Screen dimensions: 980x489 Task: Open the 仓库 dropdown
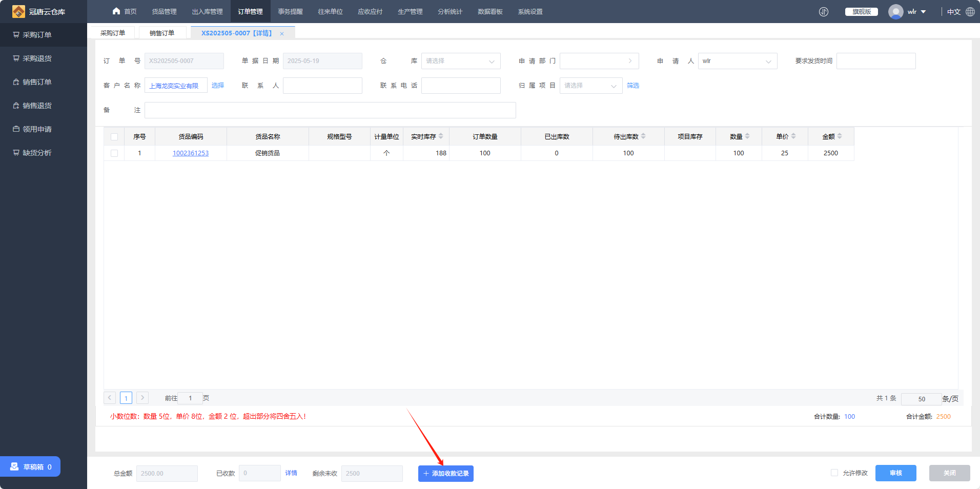pos(461,61)
